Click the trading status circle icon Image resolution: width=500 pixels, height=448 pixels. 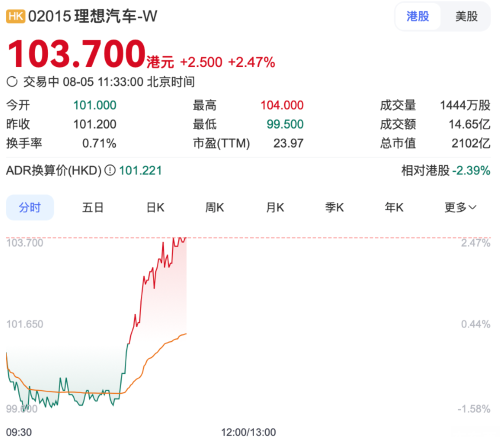pos(12,81)
